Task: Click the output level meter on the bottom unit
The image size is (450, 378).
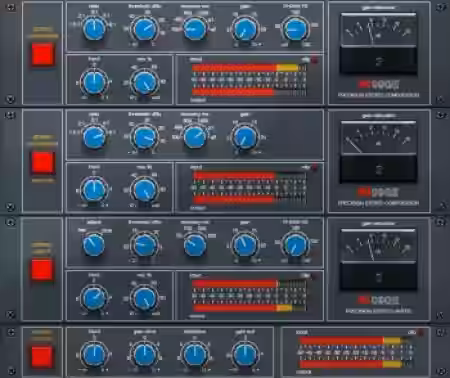Action: pos(355,364)
